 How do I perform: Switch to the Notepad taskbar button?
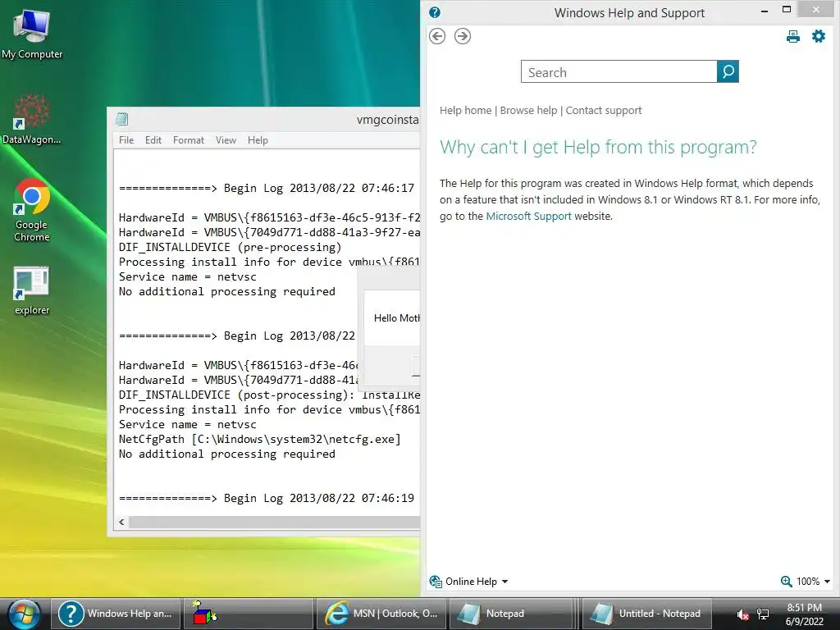(510, 614)
